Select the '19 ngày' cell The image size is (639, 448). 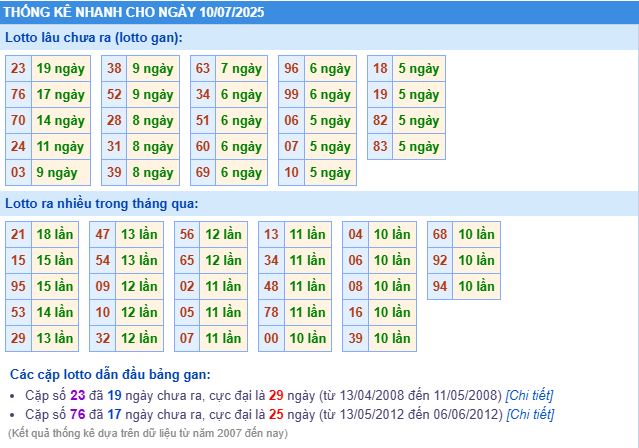click(x=61, y=68)
